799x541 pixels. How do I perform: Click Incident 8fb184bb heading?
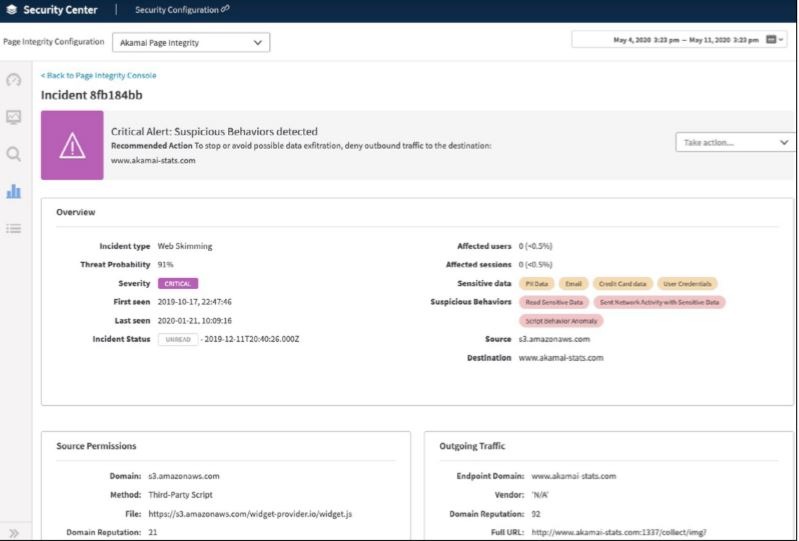coord(92,95)
